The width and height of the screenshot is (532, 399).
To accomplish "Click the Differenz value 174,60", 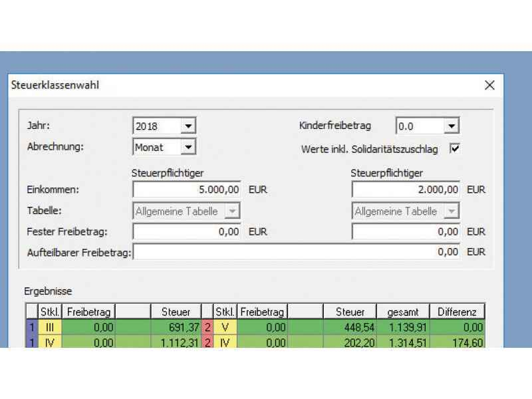I will (456, 342).
